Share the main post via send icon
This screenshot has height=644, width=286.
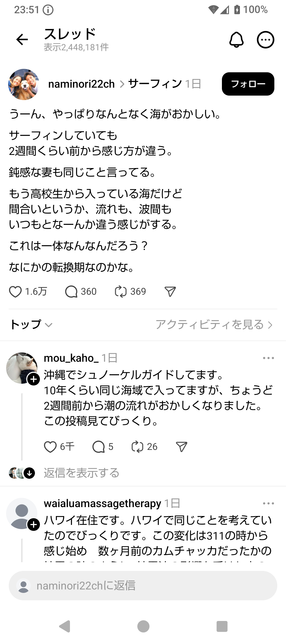click(x=170, y=292)
